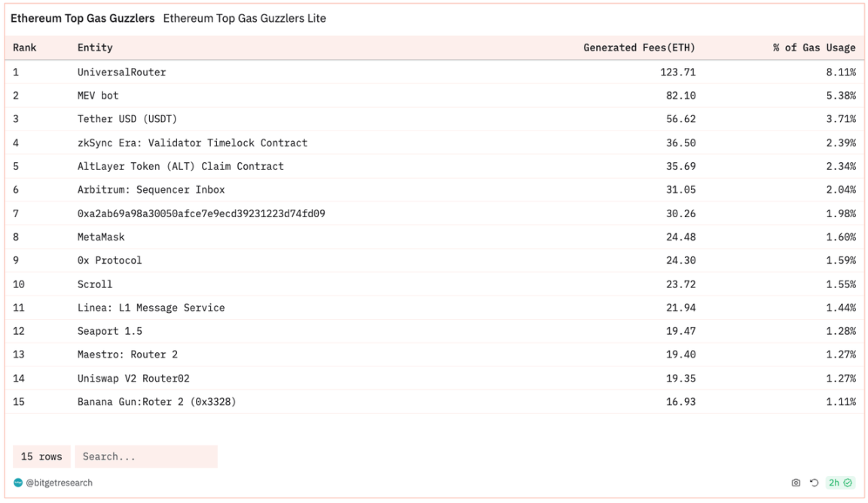Sort by % of Gas Usage header
The width and height of the screenshot is (868, 503).
click(x=814, y=48)
